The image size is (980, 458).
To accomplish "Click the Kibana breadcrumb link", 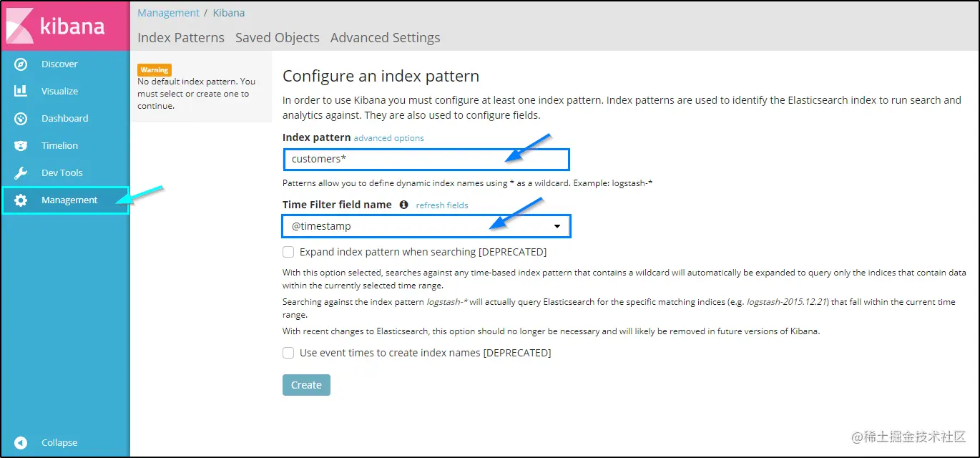I will click(229, 13).
